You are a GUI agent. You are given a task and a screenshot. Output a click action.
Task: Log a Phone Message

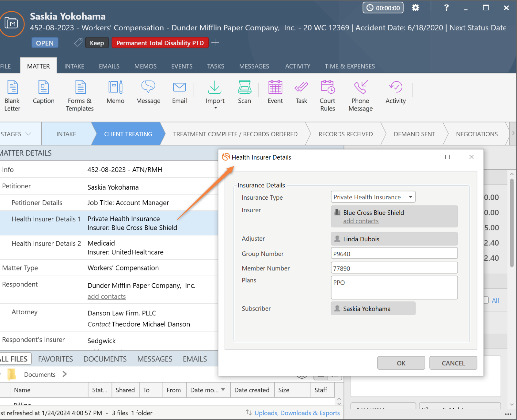point(361,96)
